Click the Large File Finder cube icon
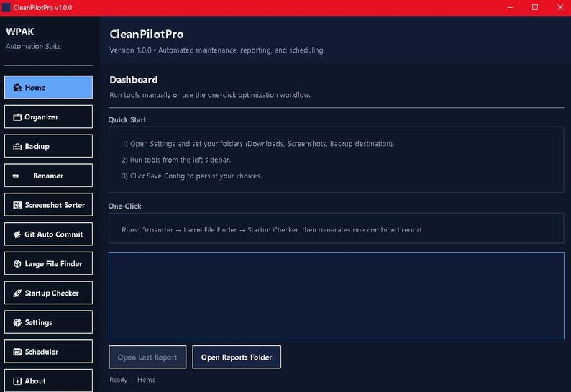This screenshot has width=571, height=392. [17, 264]
